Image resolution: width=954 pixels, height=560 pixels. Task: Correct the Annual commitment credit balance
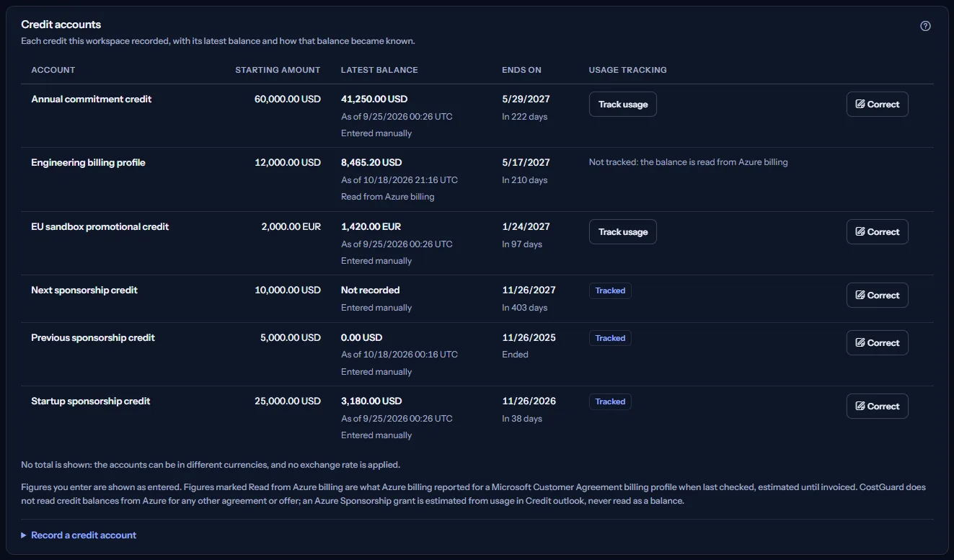(x=877, y=105)
